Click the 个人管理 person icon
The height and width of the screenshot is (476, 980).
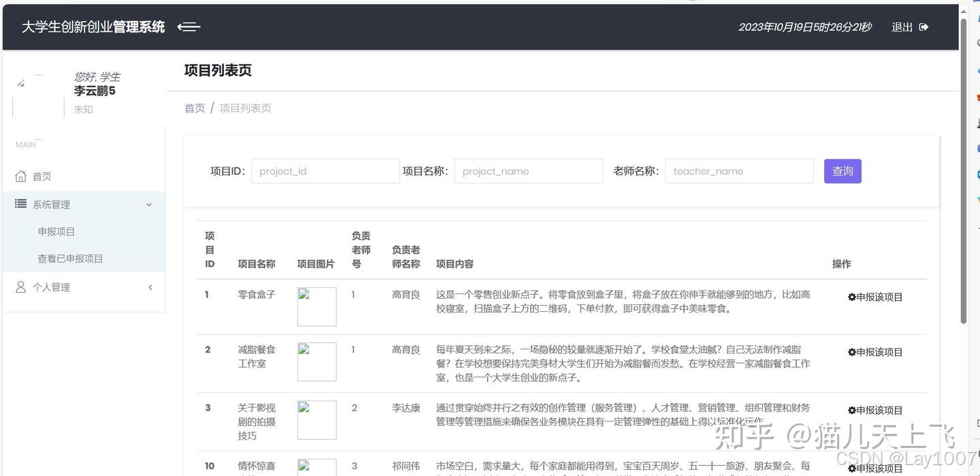click(x=21, y=287)
